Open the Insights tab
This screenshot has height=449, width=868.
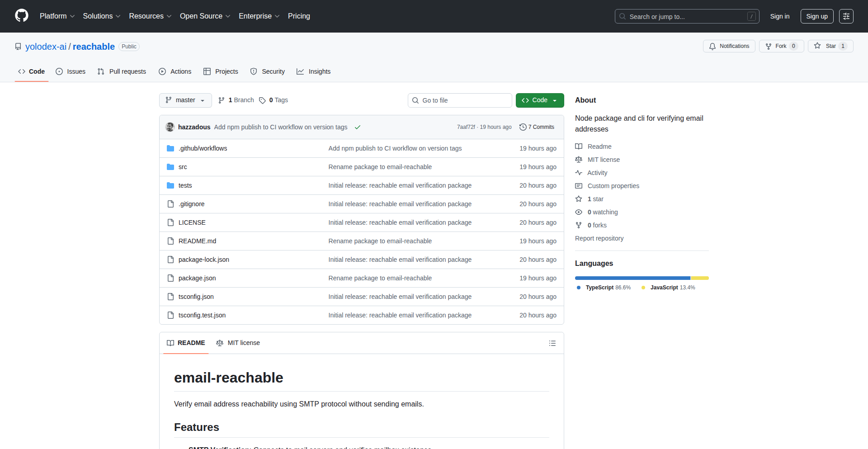pos(314,71)
